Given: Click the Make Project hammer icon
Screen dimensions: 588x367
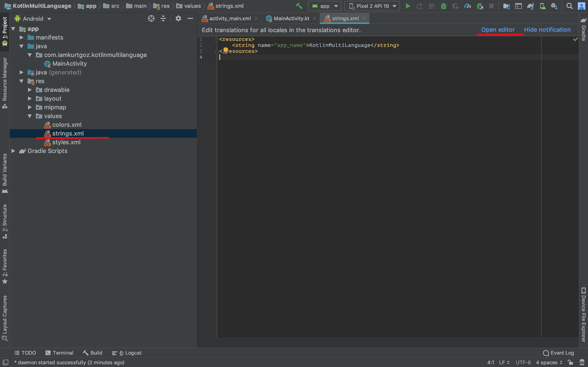Looking at the screenshot, I should [x=299, y=6].
